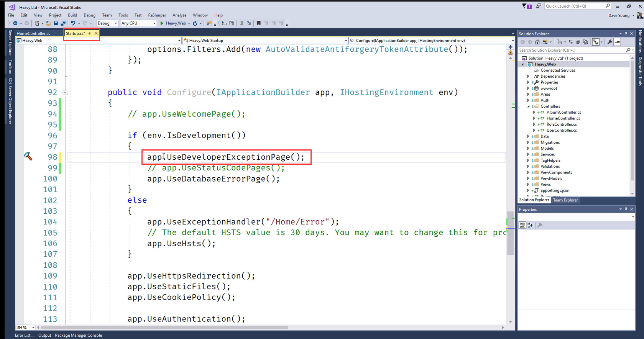This screenshot has height=339, width=644.
Task: Click the code editor vertical scrollbar thumb
Action: pyautogui.click(x=510, y=233)
